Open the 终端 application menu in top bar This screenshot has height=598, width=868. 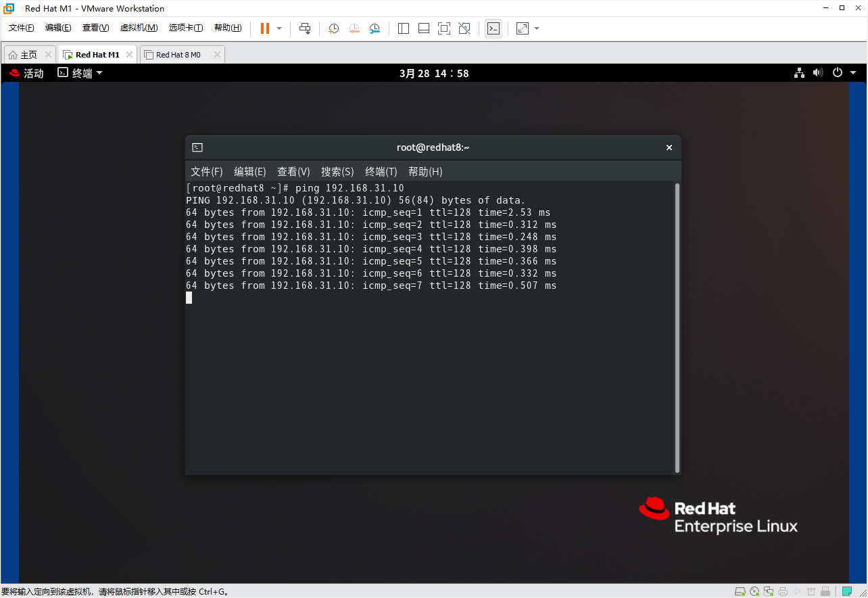pyautogui.click(x=80, y=73)
